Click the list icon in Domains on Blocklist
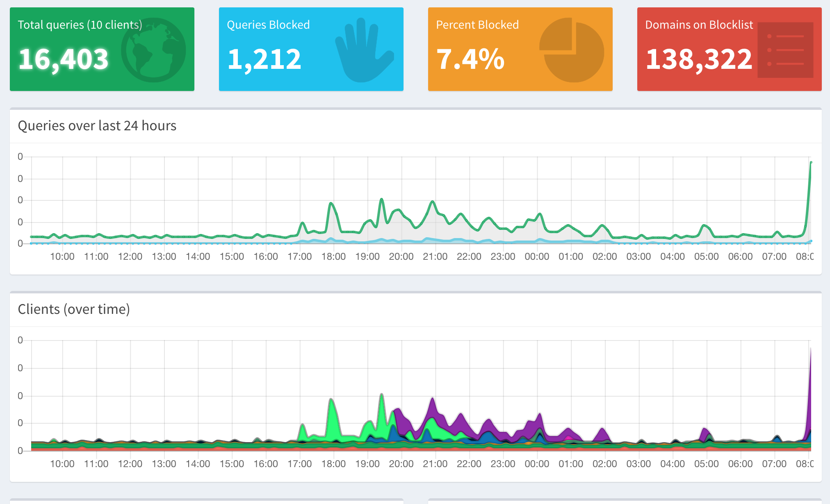 pyautogui.click(x=785, y=50)
